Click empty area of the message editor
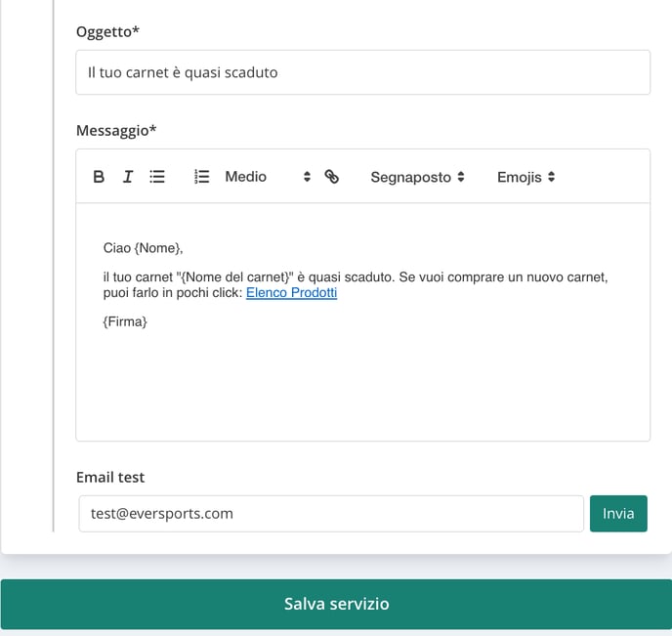The width and height of the screenshot is (672, 636). point(362,386)
